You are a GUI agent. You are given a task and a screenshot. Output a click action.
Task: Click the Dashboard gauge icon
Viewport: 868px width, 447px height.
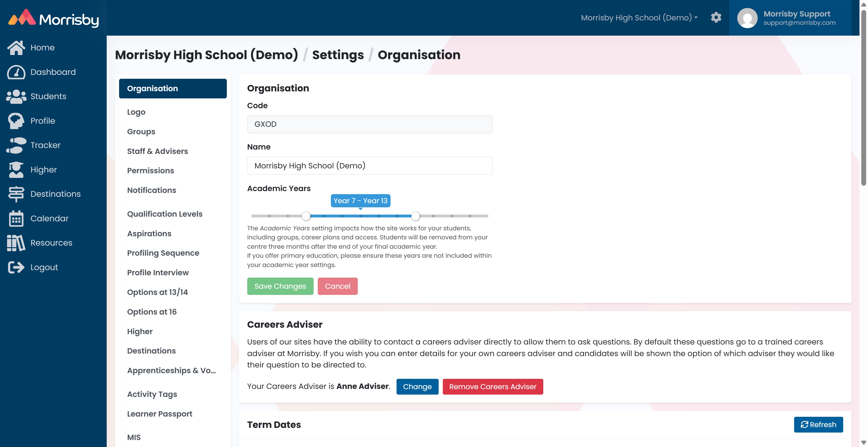point(16,72)
